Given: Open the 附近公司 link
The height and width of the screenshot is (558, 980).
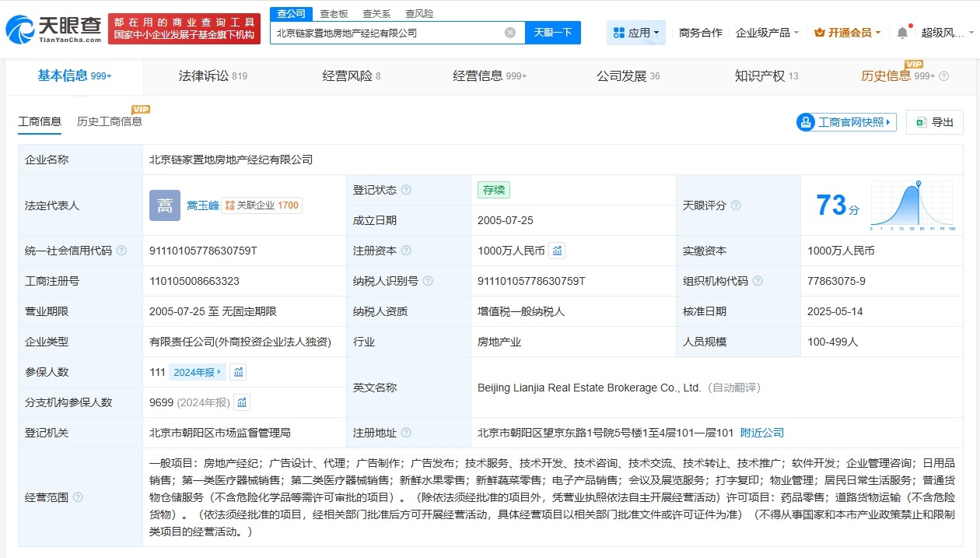Looking at the screenshot, I should 761,433.
